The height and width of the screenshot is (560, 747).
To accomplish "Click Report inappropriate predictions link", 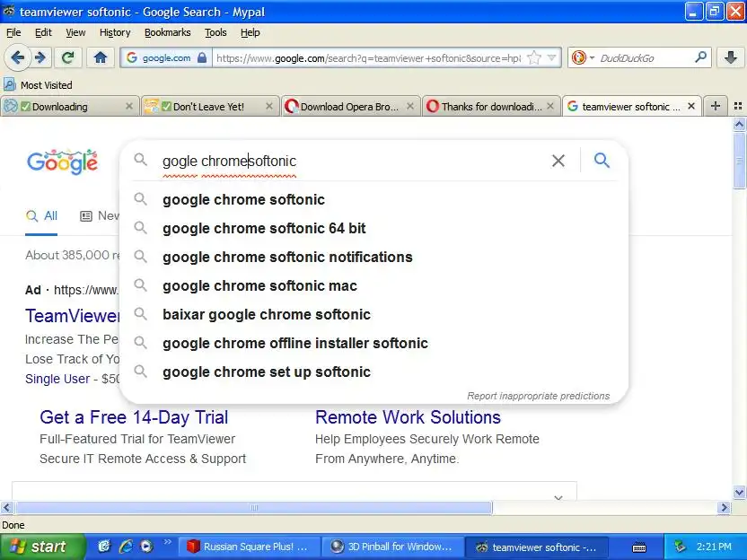I will (x=539, y=396).
